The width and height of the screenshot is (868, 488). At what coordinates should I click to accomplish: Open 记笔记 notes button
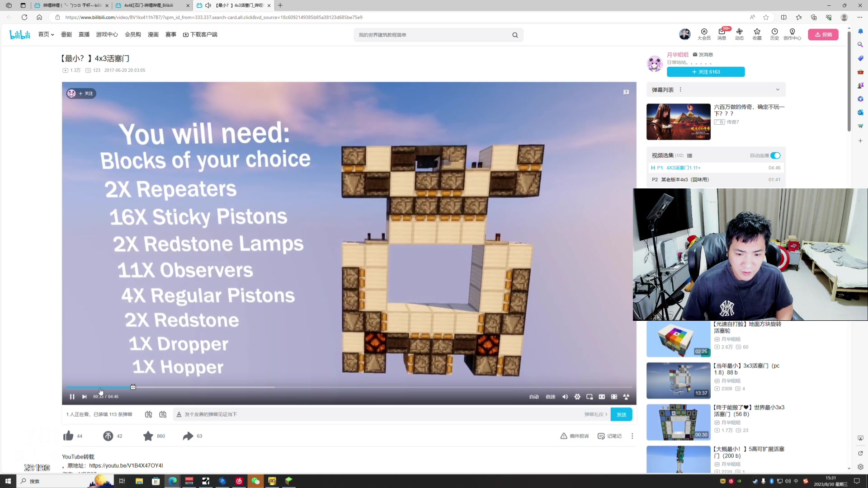[x=609, y=436]
